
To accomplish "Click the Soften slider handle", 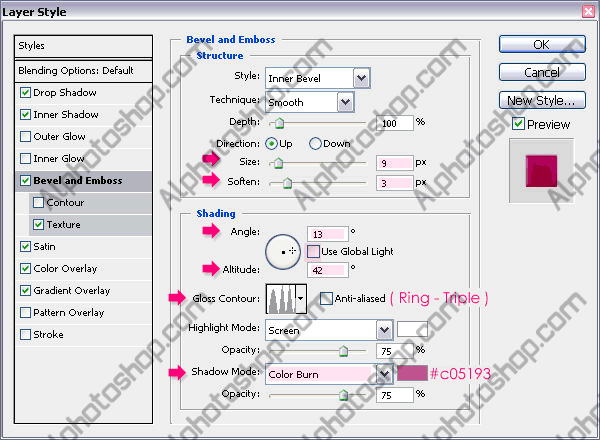I will [x=287, y=184].
